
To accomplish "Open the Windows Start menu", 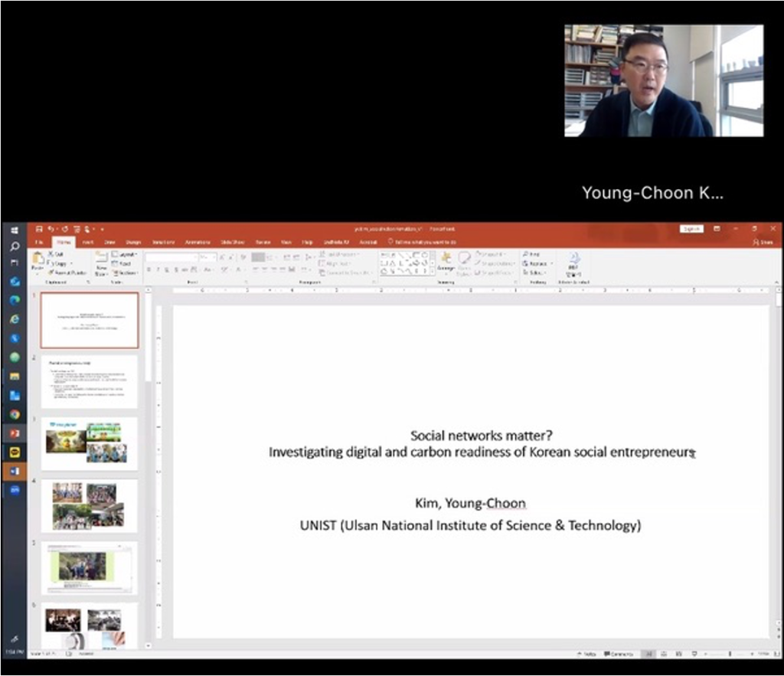I will coord(15,230).
